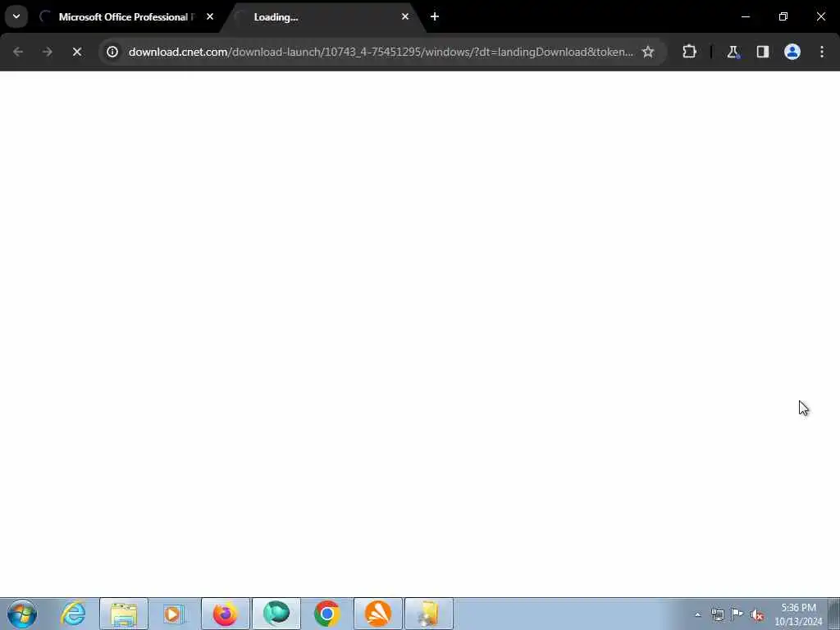Close the Loading... tab
The height and width of the screenshot is (630, 840).
point(405,16)
